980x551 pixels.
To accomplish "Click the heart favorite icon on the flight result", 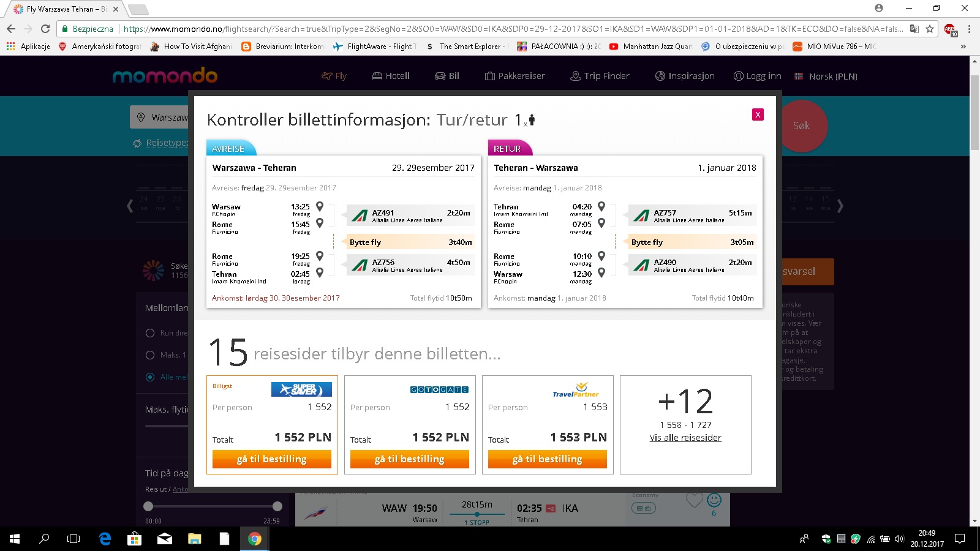I will click(694, 500).
